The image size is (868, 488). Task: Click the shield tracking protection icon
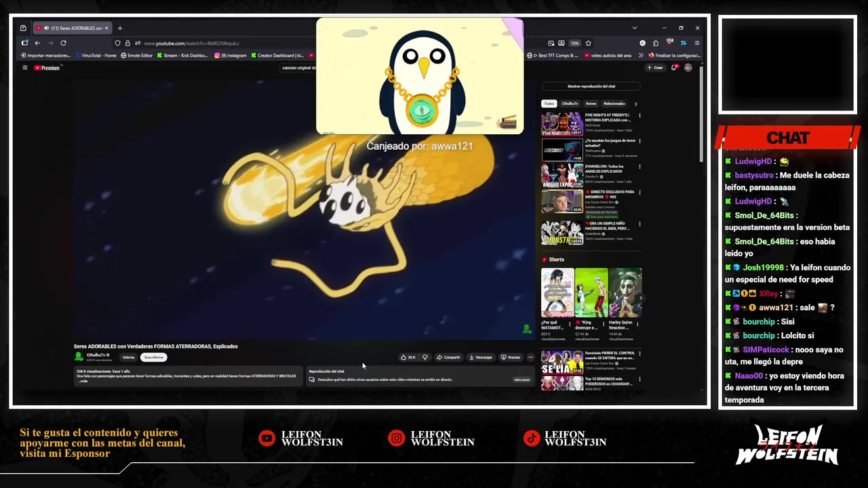coord(118,43)
